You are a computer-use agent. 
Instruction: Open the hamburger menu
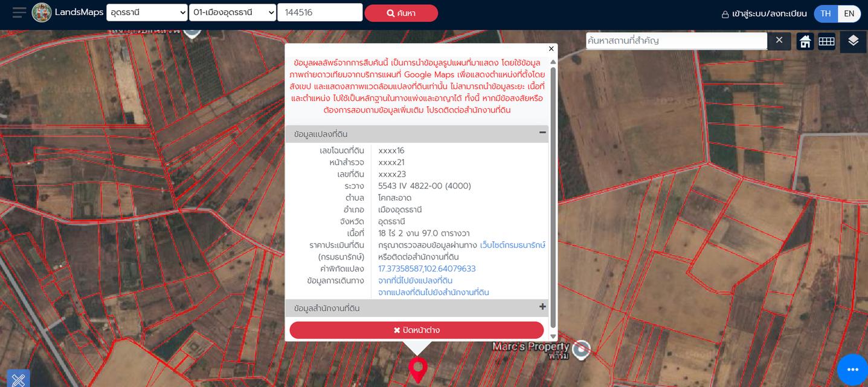tap(19, 12)
